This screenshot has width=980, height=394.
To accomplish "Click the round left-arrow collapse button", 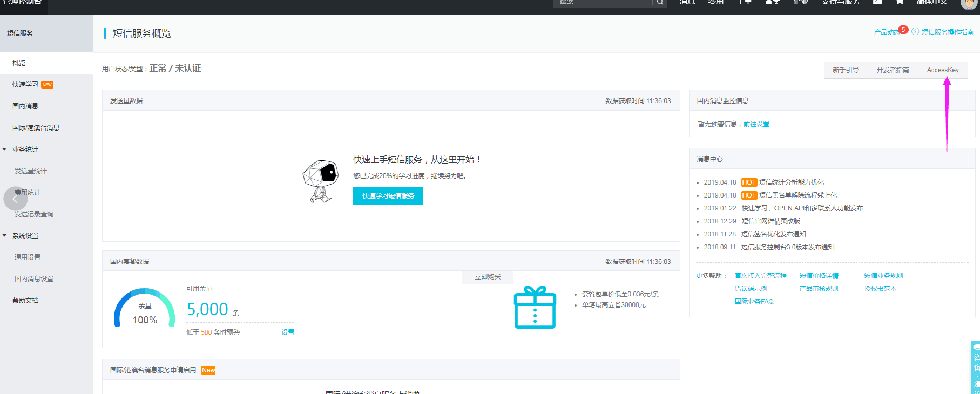I will pyautogui.click(x=15, y=199).
